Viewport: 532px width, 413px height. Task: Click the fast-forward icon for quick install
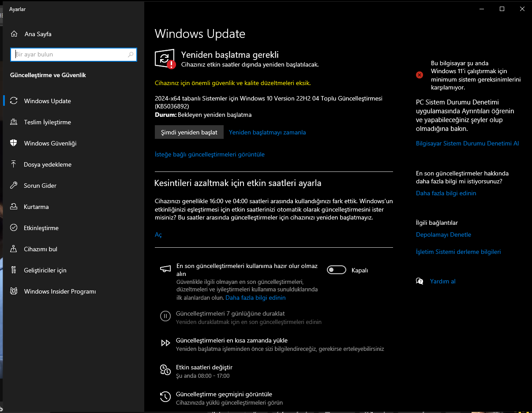[165, 343]
